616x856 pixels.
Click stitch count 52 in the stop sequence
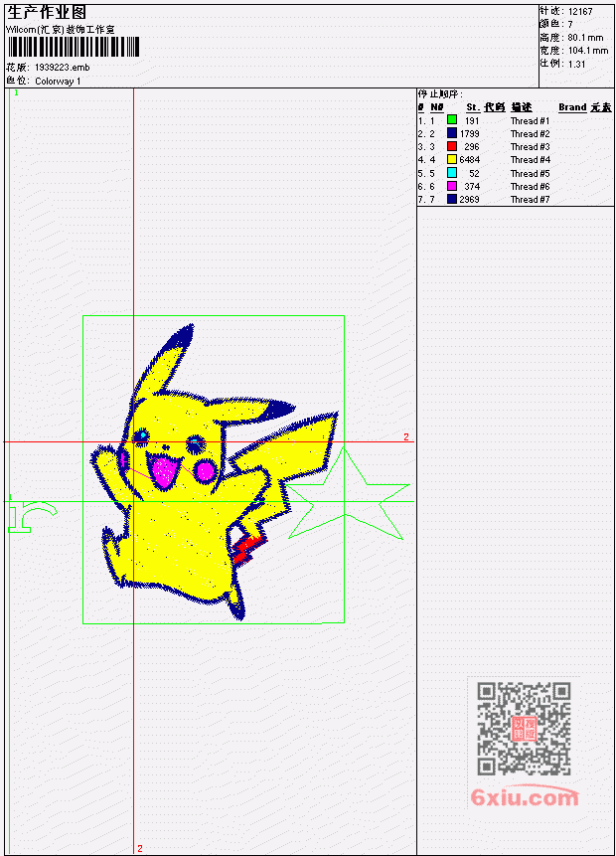point(474,174)
